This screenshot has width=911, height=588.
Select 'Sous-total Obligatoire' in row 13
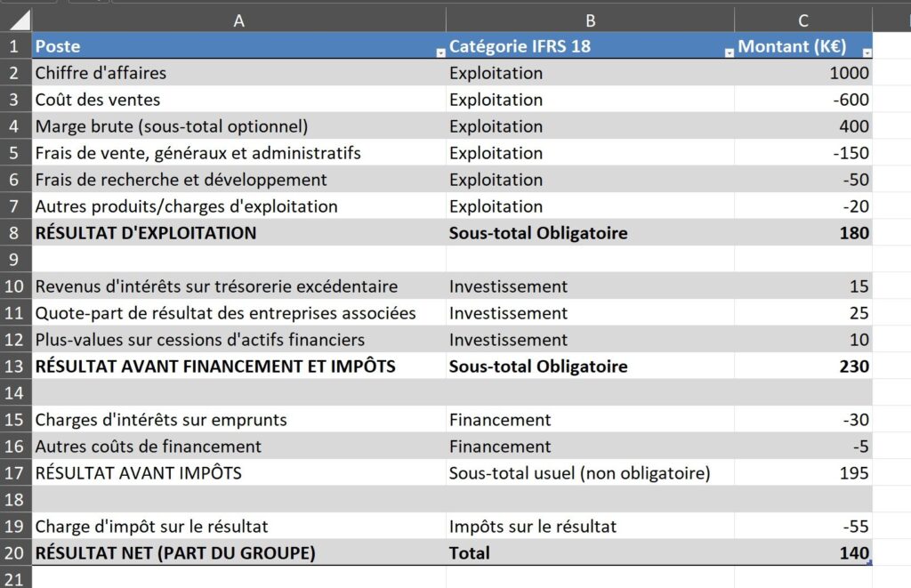(x=591, y=366)
